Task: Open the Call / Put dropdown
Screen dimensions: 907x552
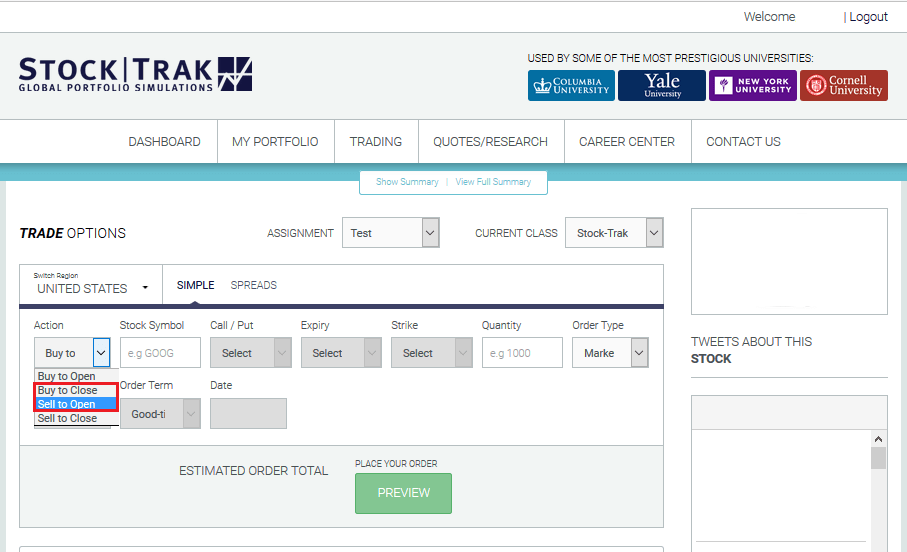Action: (250, 352)
